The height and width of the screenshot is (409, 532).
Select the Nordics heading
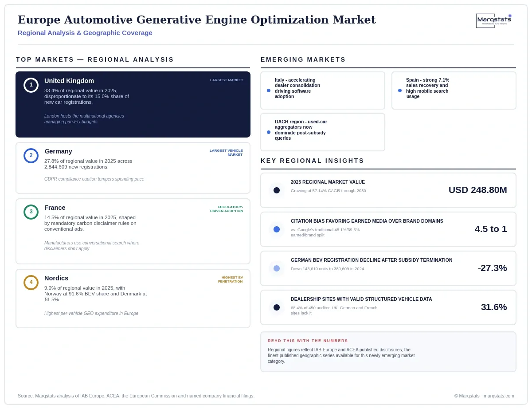point(56,278)
